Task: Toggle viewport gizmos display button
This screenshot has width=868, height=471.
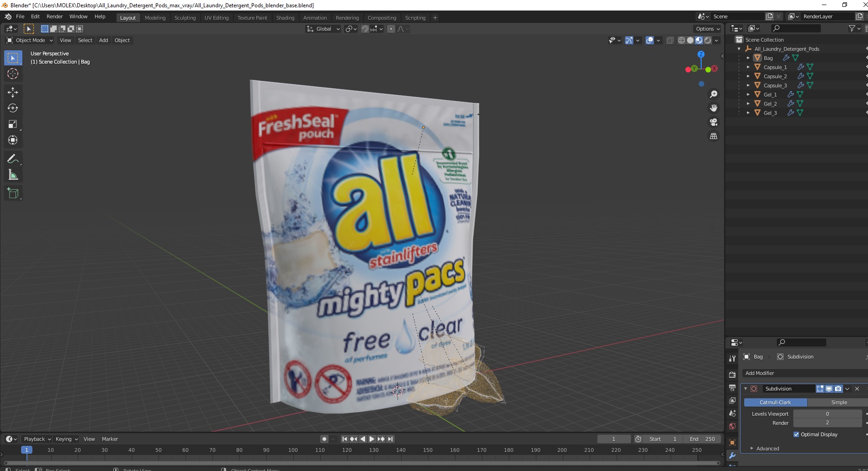Action: (629, 40)
